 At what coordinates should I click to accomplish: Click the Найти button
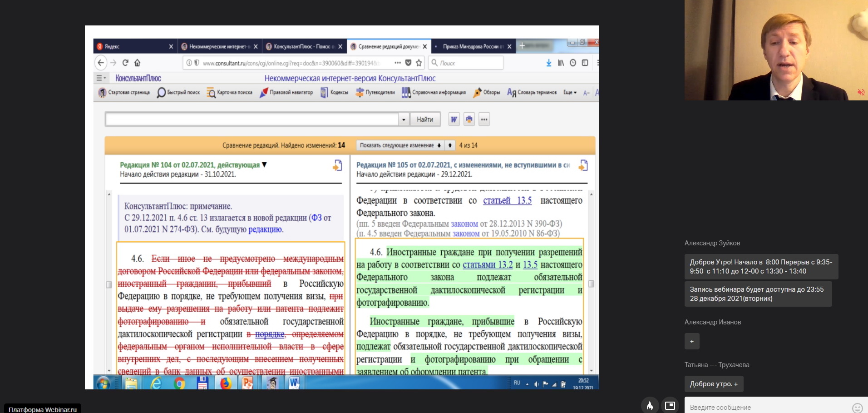point(425,119)
